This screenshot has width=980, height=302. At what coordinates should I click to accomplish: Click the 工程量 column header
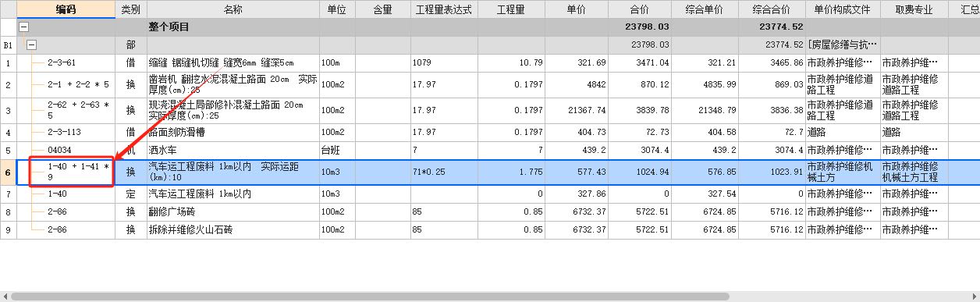tap(510, 9)
